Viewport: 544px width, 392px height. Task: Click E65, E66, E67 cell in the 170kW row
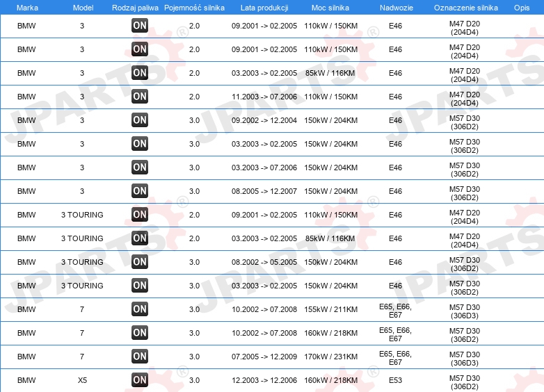tap(395, 358)
